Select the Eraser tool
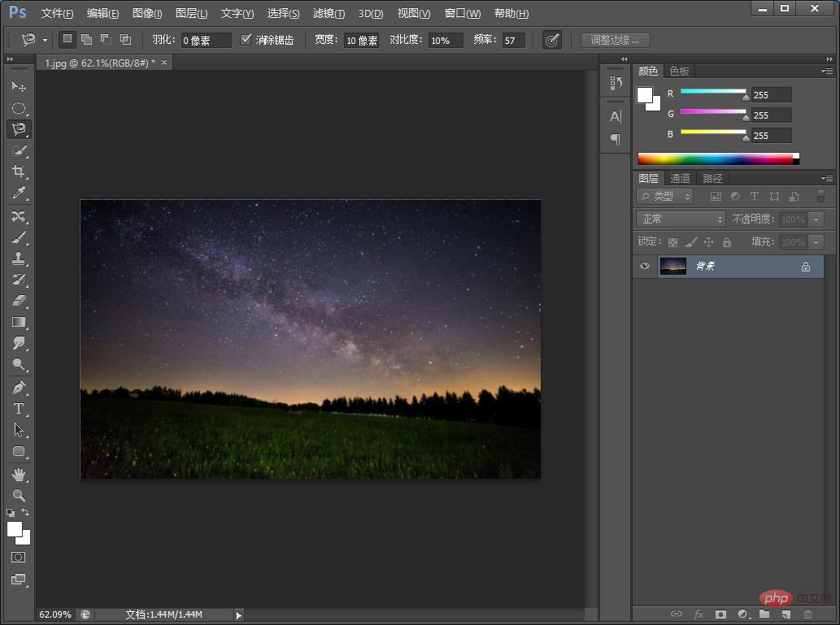 [19, 301]
